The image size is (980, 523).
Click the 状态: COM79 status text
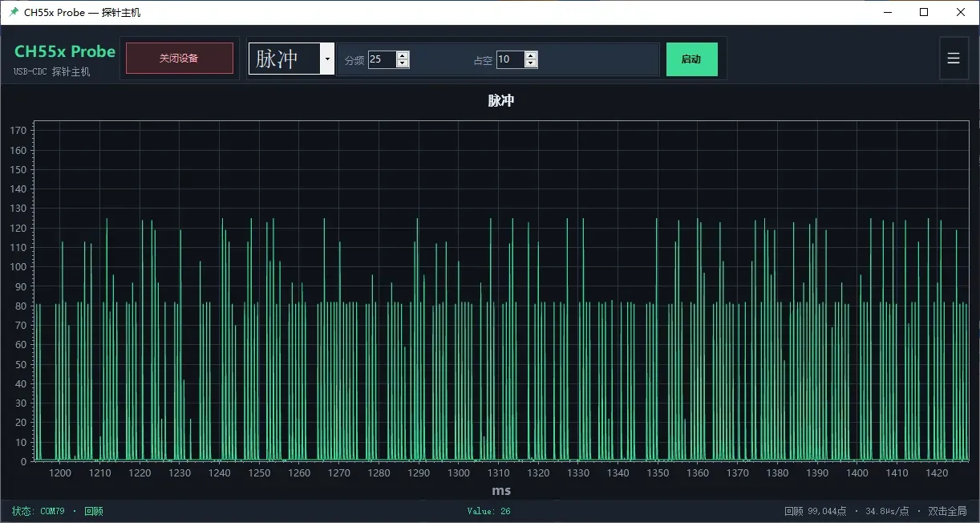[x=38, y=511]
